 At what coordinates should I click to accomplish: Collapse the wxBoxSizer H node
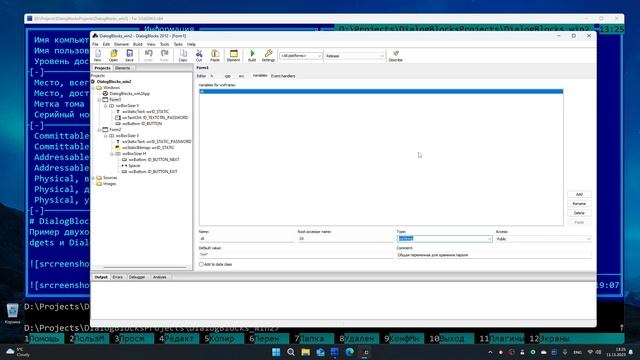tap(112, 153)
